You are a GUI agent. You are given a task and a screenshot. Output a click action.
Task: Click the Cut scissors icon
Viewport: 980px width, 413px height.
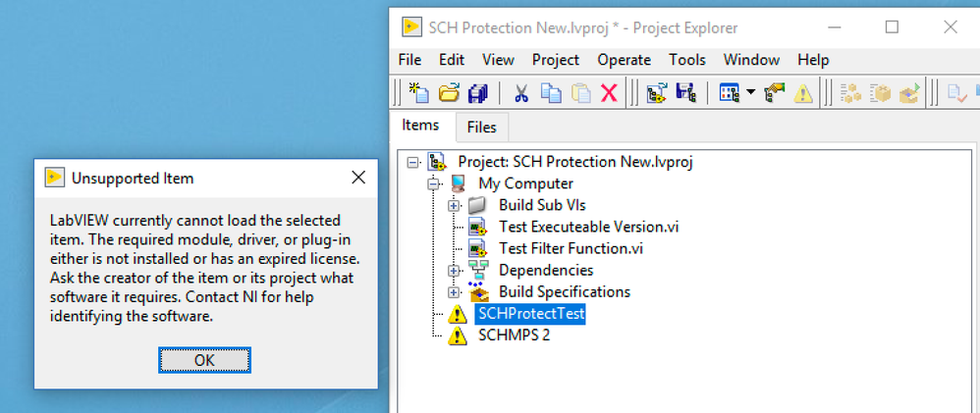tap(521, 93)
